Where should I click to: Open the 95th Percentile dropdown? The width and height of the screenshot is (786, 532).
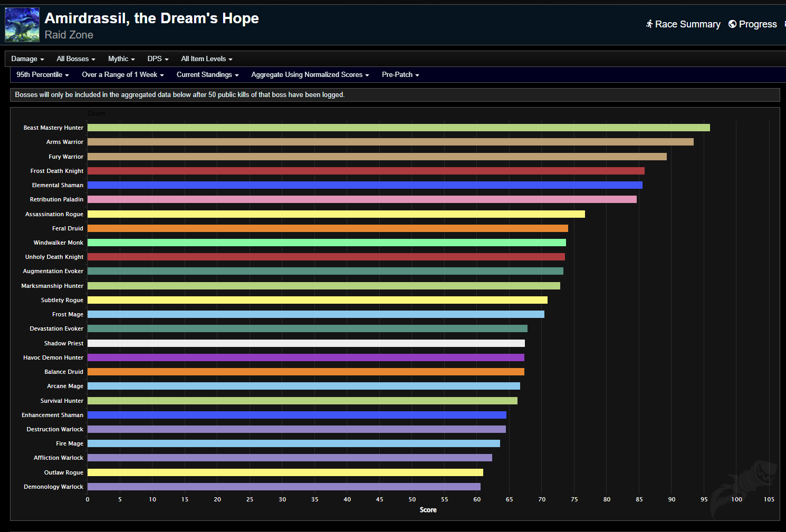coord(42,74)
